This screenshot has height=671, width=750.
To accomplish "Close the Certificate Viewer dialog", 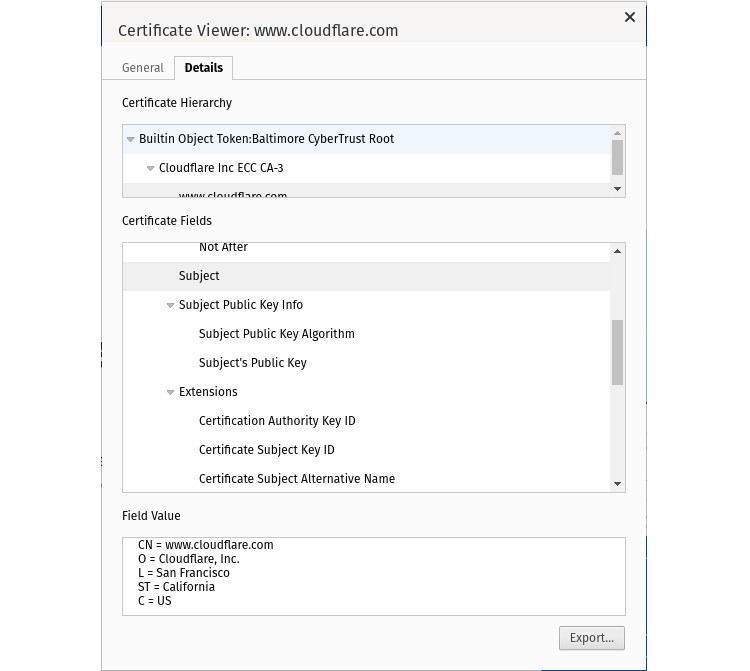I will (629, 17).
